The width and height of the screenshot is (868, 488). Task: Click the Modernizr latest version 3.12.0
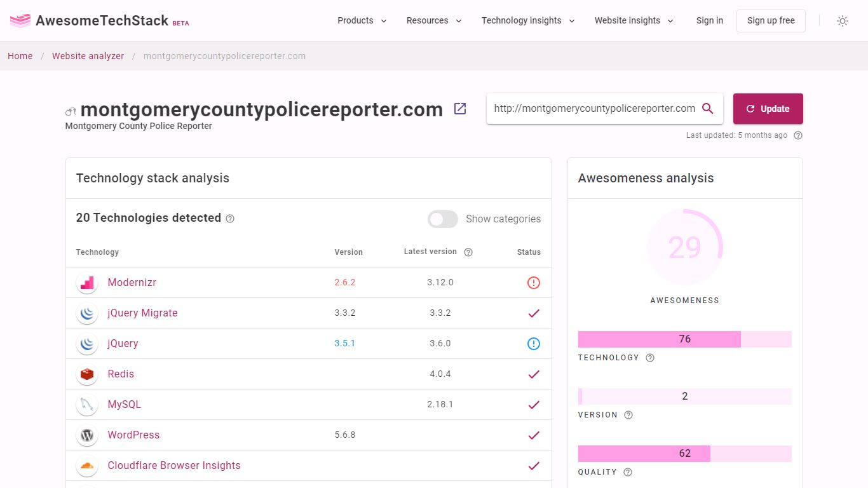coord(440,283)
